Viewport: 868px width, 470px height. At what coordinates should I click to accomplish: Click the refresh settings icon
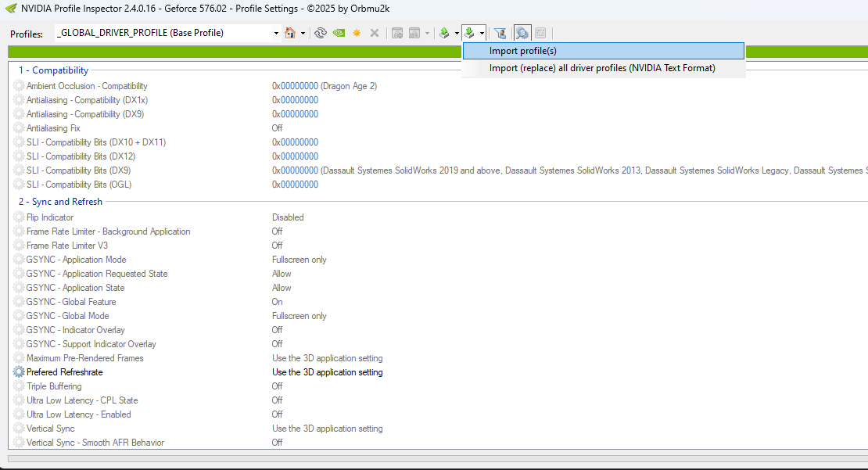click(x=320, y=33)
